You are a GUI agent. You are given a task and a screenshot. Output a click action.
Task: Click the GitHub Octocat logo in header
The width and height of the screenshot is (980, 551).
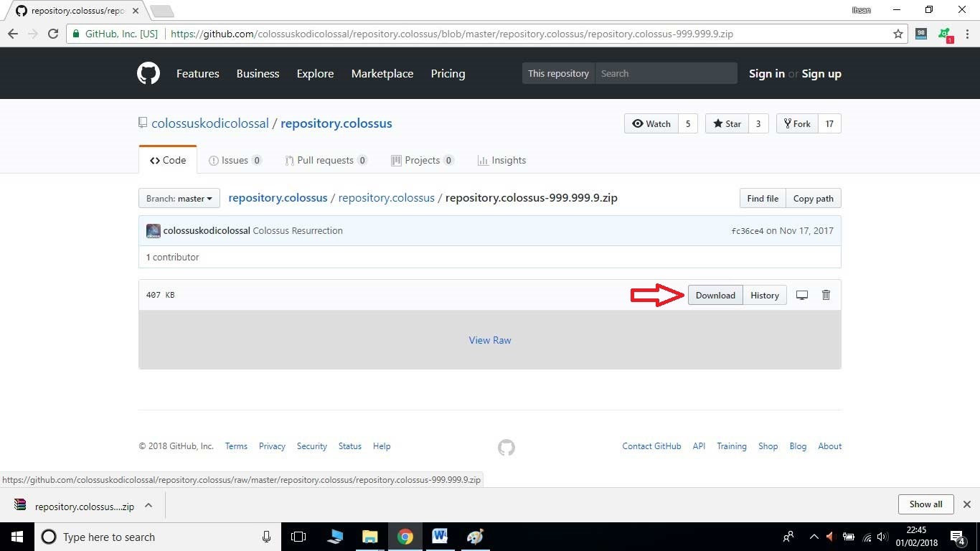(149, 73)
